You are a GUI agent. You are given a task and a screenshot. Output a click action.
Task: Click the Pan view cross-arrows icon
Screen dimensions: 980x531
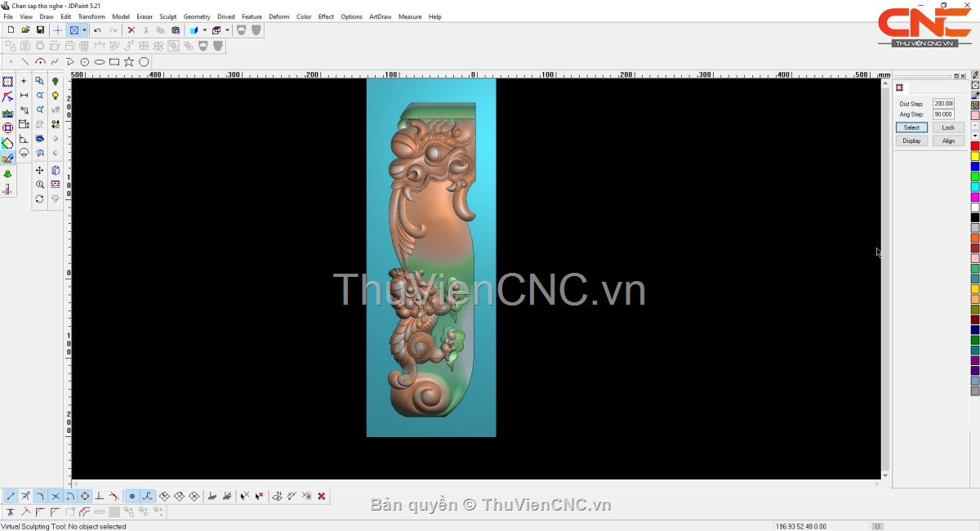point(39,171)
